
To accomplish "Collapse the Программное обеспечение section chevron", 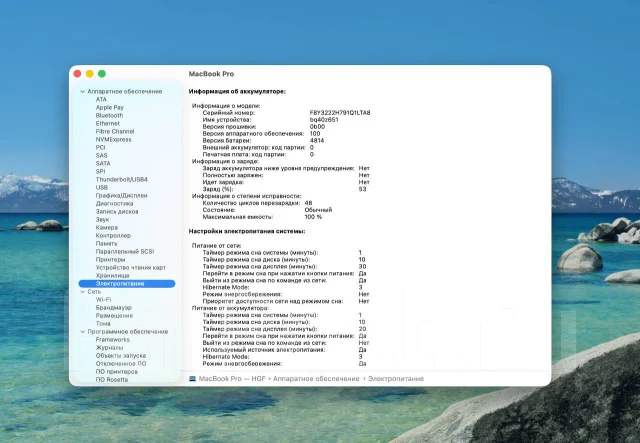I will coord(83,332).
